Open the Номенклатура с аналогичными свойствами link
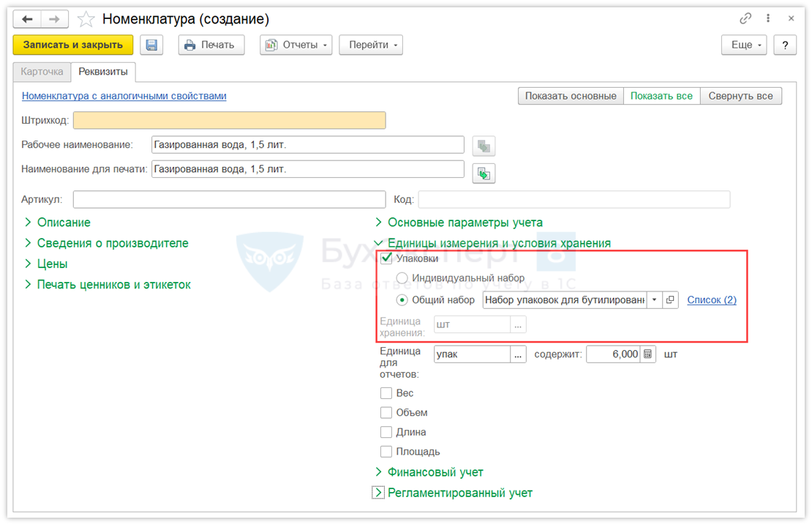The height and width of the screenshot is (525, 812). pyautogui.click(x=124, y=96)
